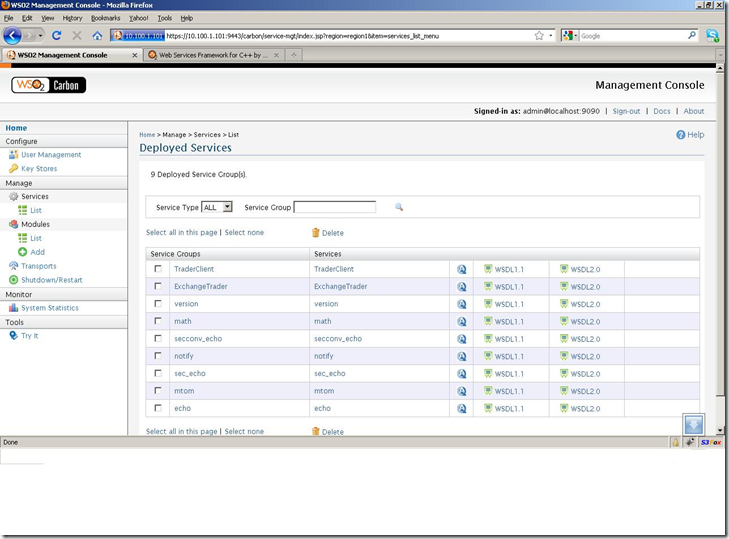Click the browser home icon
This screenshot has height=539, width=729.
tap(97, 35)
